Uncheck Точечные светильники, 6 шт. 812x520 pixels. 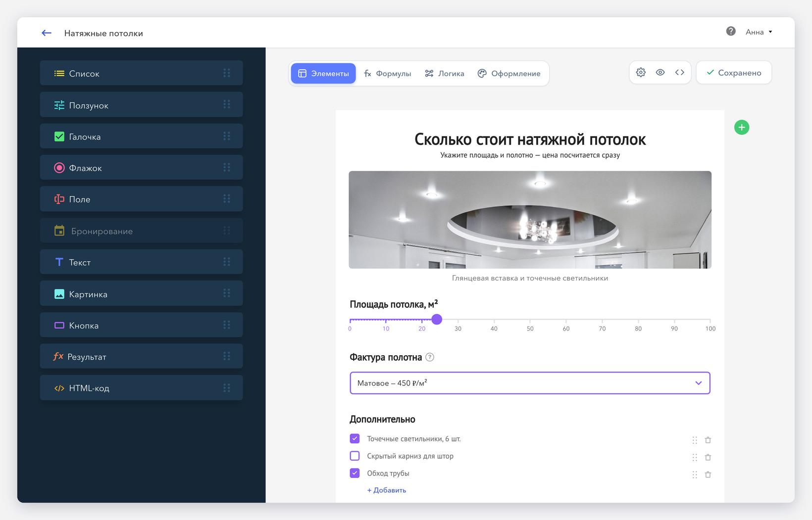(355, 438)
